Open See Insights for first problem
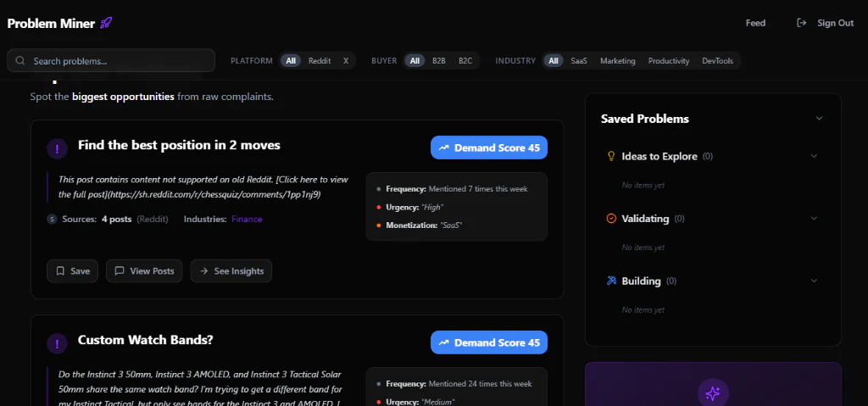 pos(231,271)
